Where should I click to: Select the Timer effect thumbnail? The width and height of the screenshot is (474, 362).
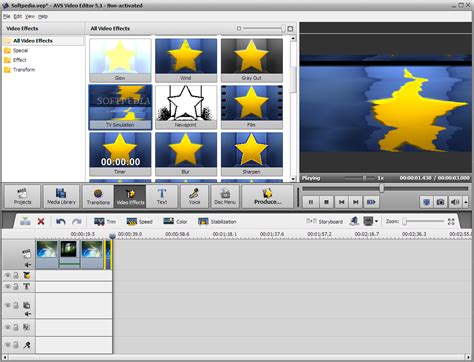(x=120, y=154)
